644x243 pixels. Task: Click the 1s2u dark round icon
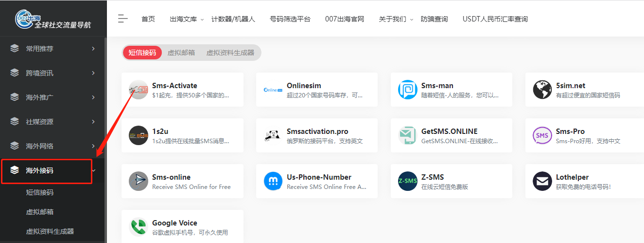139,135
